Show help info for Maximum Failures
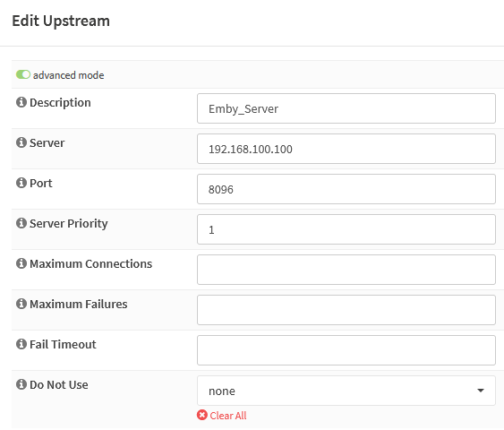Viewport: 504px width, 430px height. point(21,304)
